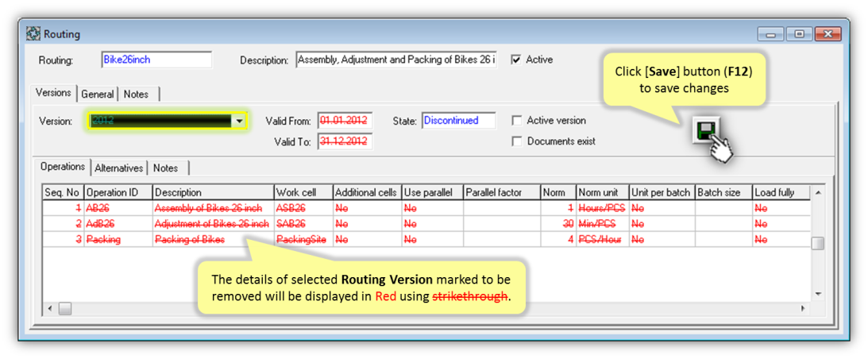Switch to the General tab

pos(98,94)
